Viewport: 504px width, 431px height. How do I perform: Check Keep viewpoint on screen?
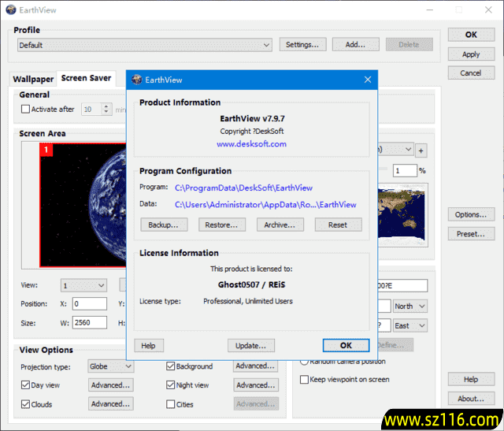(305, 380)
